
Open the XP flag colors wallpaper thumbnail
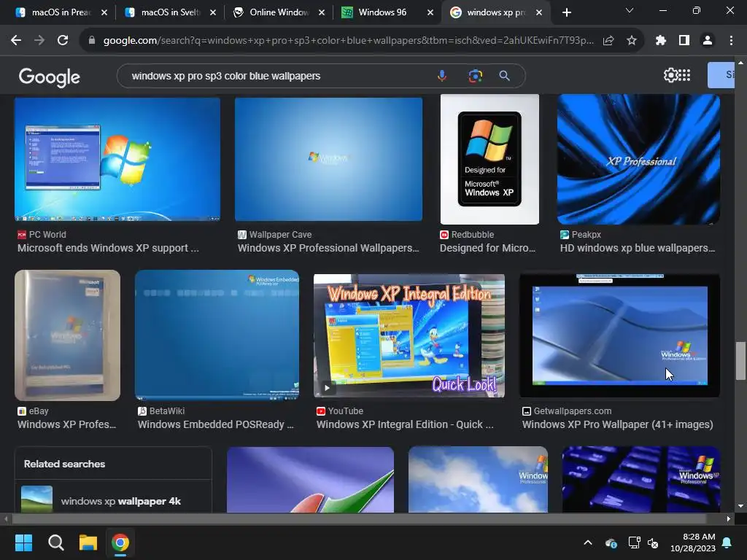310,480
